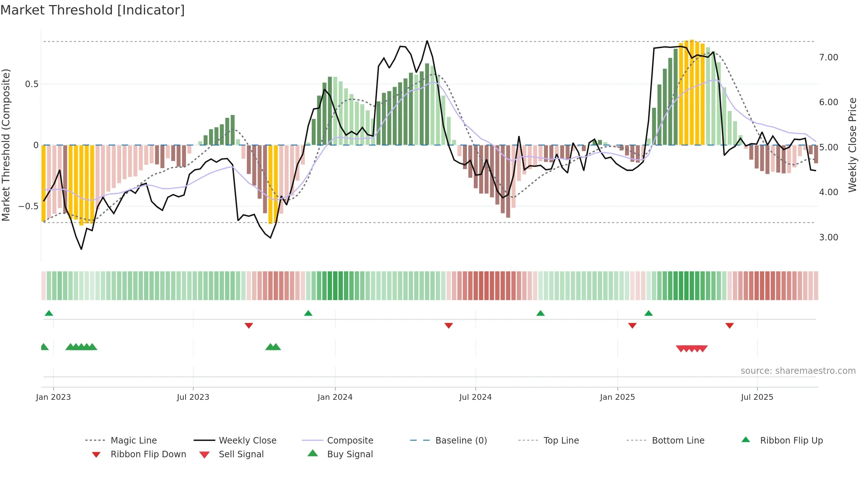Click the ribbon flip up marker before Jan 2024
The width and height of the screenshot is (868, 488).
tap(308, 313)
